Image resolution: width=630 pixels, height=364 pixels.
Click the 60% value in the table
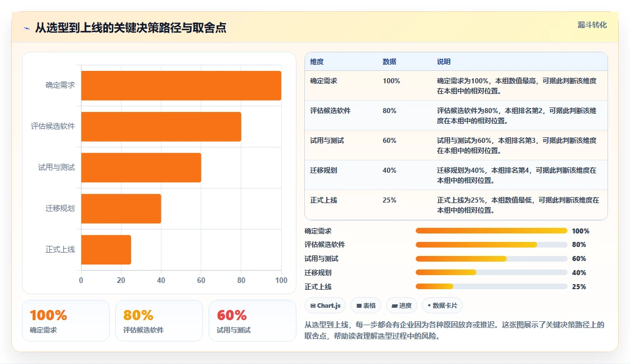[389, 140]
